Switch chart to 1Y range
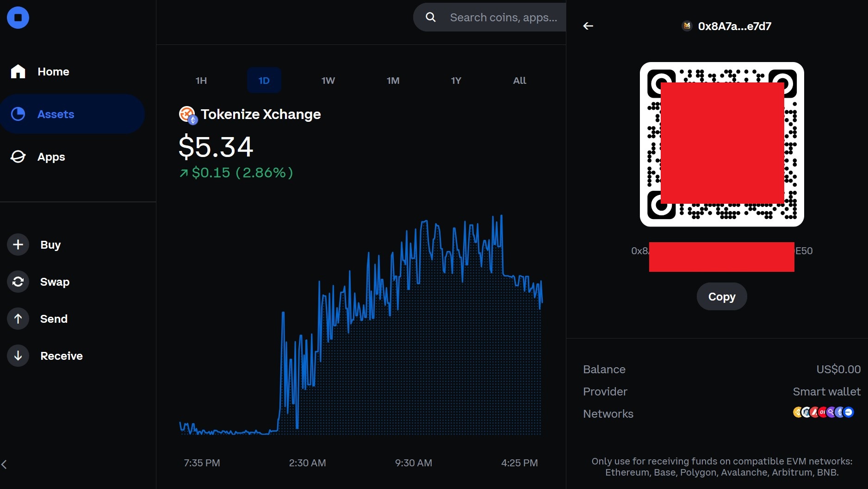The image size is (868, 489). coord(456,81)
